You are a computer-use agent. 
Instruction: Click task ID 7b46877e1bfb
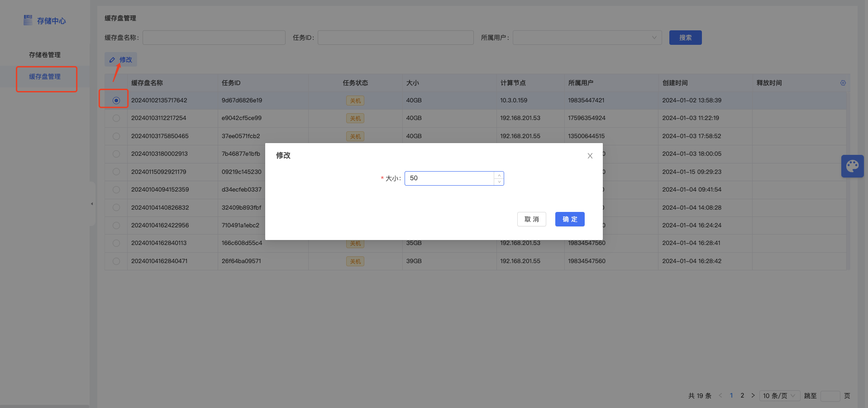click(241, 154)
